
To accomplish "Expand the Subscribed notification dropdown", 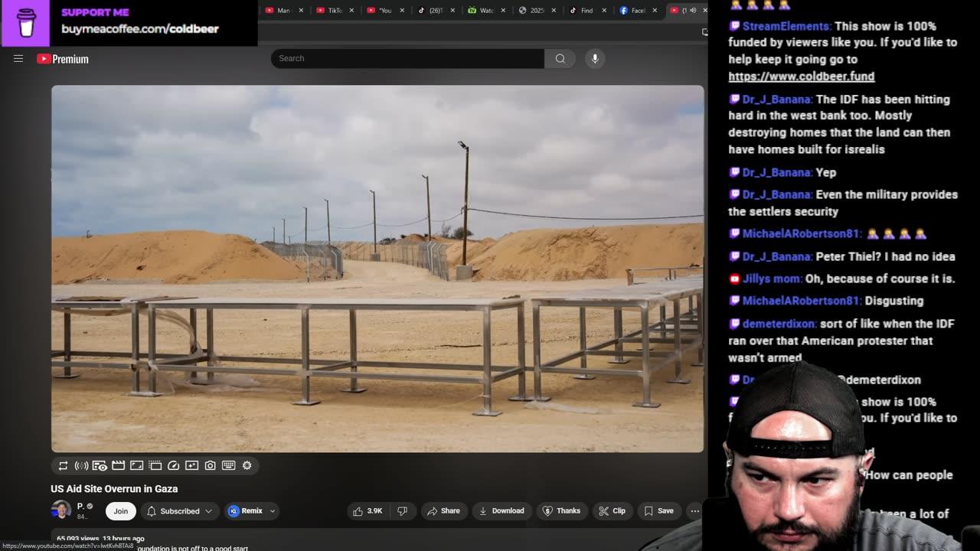I will coord(208,511).
